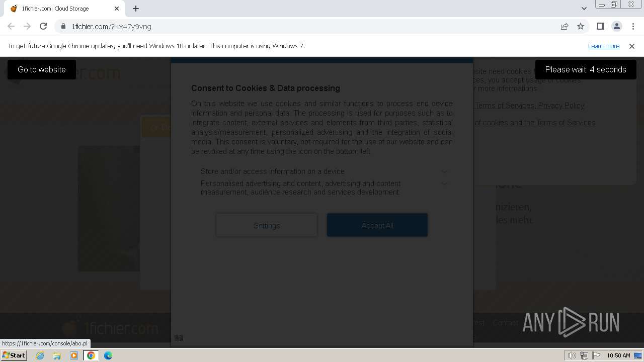
Task: Click the network icon in system tray
Action: 584,355
